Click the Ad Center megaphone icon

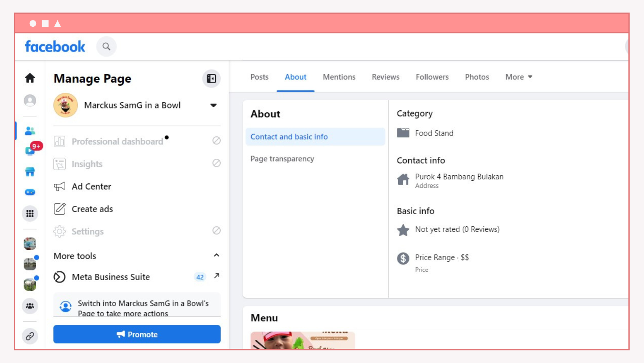click(x=60, y=186)
